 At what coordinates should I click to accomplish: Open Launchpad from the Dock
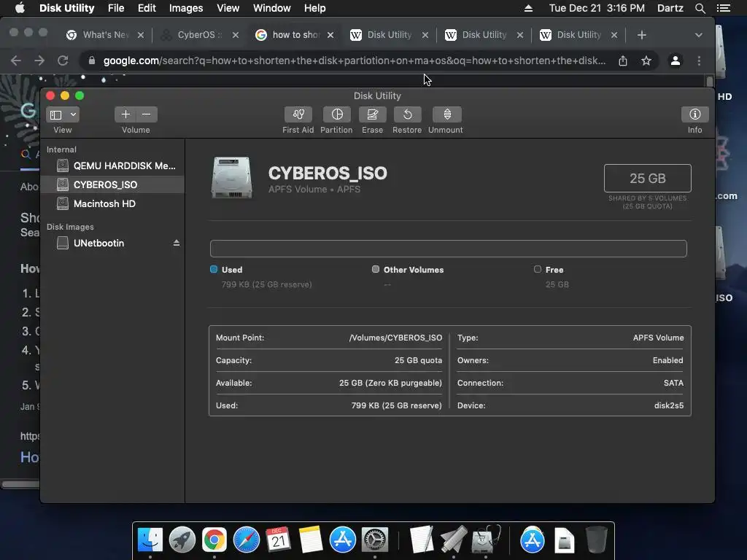pos(182,540)
